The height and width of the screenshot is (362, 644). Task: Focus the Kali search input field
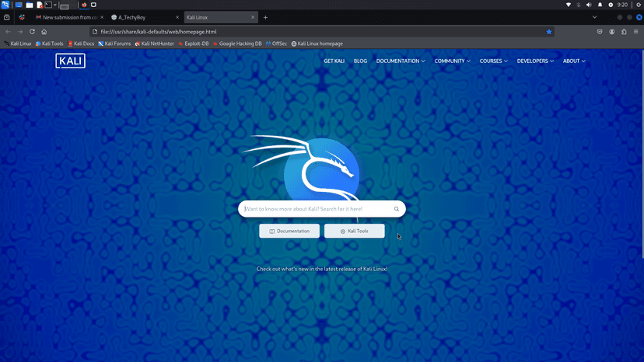click(315, 209)
